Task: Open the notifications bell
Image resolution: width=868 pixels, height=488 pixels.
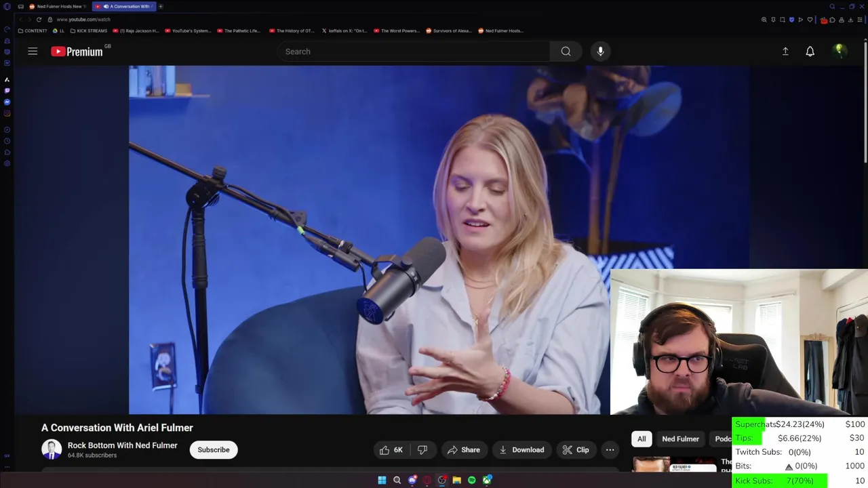Action: (x=810, y=52)
